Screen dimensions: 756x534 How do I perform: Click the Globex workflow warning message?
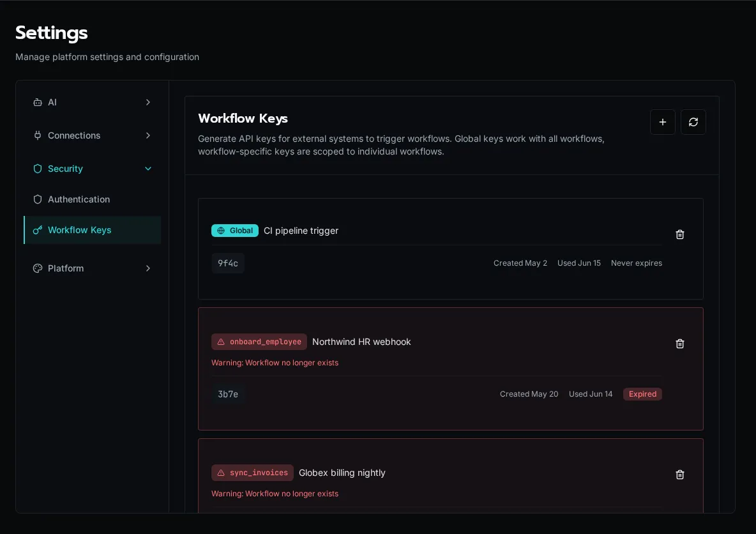tap(275, 494)
